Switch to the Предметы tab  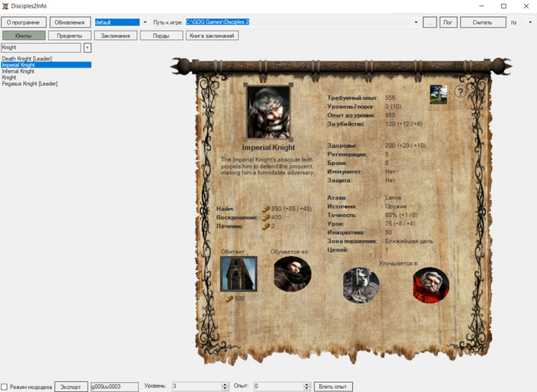point(70,35)
